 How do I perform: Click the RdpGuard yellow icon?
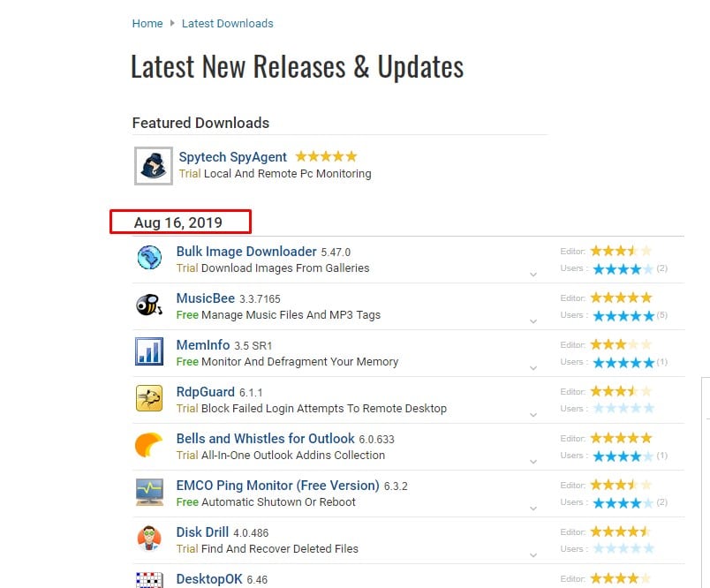click(x=149, y=398)
